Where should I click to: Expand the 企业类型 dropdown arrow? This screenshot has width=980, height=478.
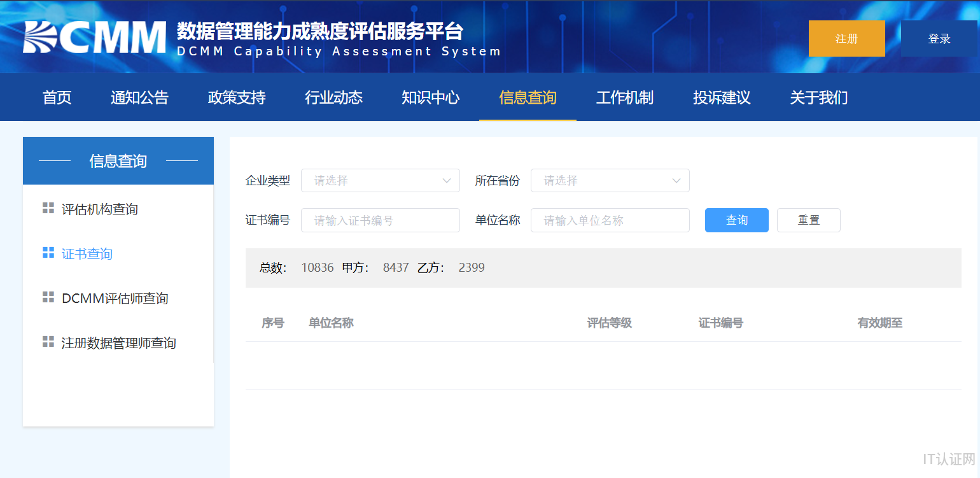(447, 181)
